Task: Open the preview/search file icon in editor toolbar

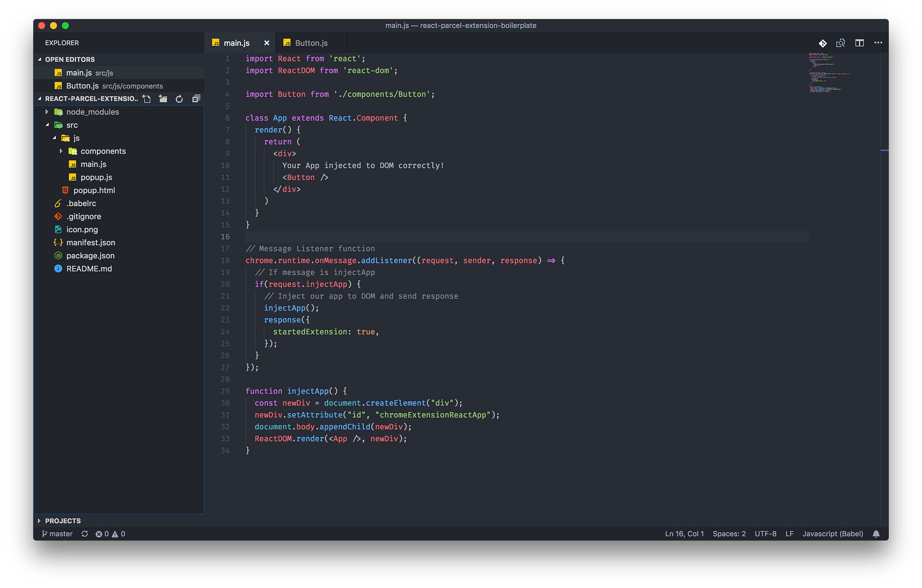Action: point(840,43)
